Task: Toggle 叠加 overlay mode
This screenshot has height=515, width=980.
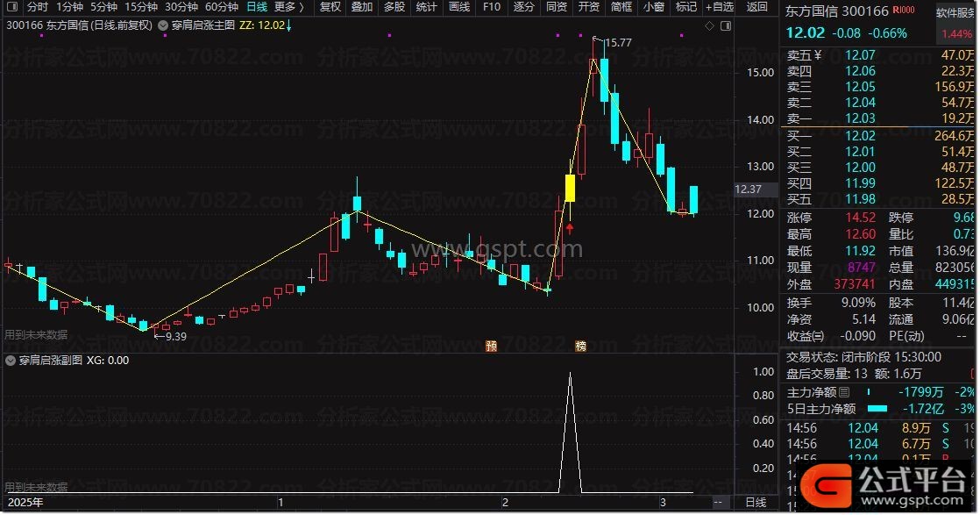Action: 361,7
